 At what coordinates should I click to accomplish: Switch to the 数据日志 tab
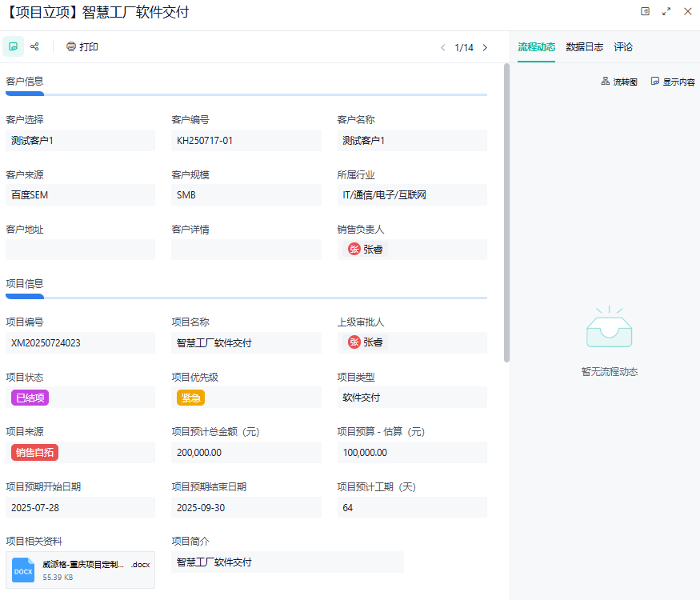pos(586,46)
